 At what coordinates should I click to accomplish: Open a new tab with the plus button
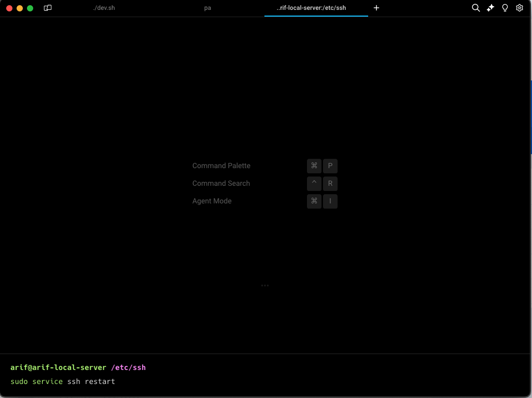376,8
